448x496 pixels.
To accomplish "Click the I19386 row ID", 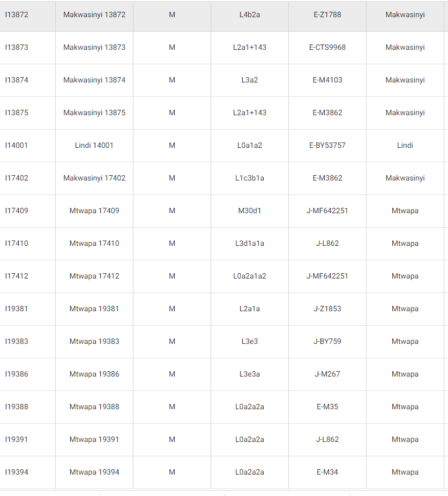I will click(27, 374).
